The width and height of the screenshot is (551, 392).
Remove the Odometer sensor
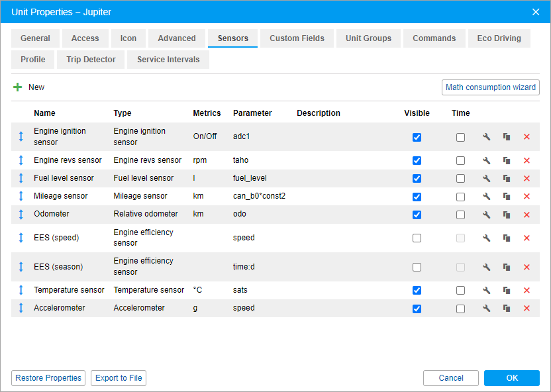click(526, 215)
